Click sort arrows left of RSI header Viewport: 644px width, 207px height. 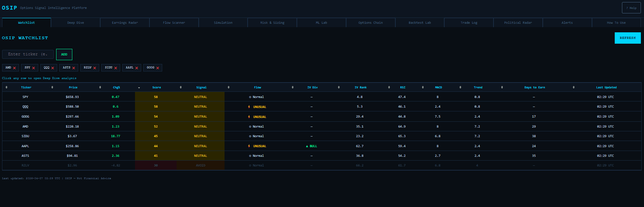[x=389, y=87]
